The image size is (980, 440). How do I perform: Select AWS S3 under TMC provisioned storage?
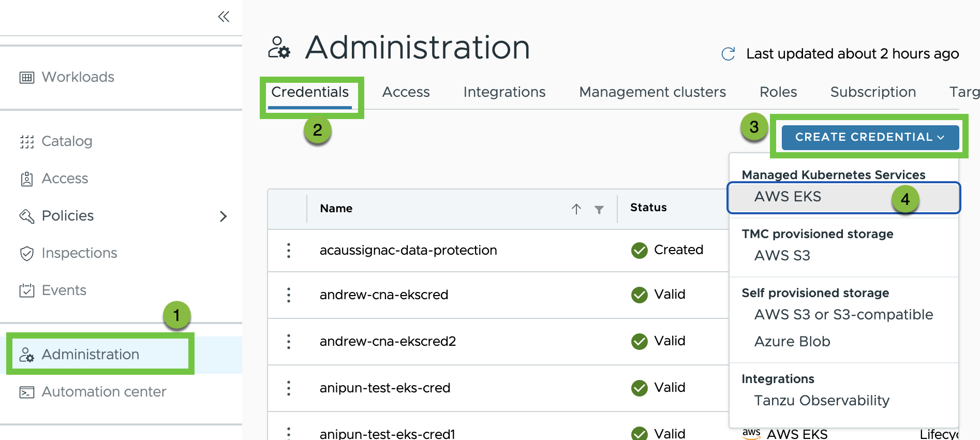click(782, 256)
